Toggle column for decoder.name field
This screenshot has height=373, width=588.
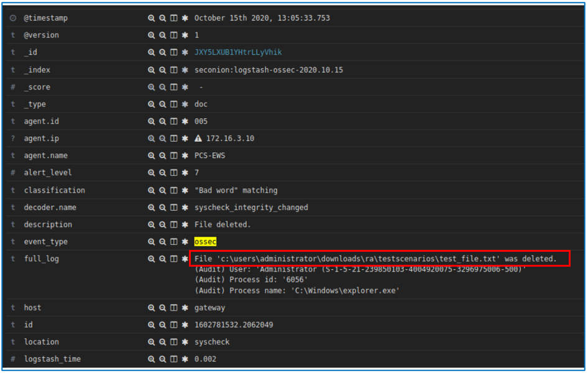click(173, 208)
